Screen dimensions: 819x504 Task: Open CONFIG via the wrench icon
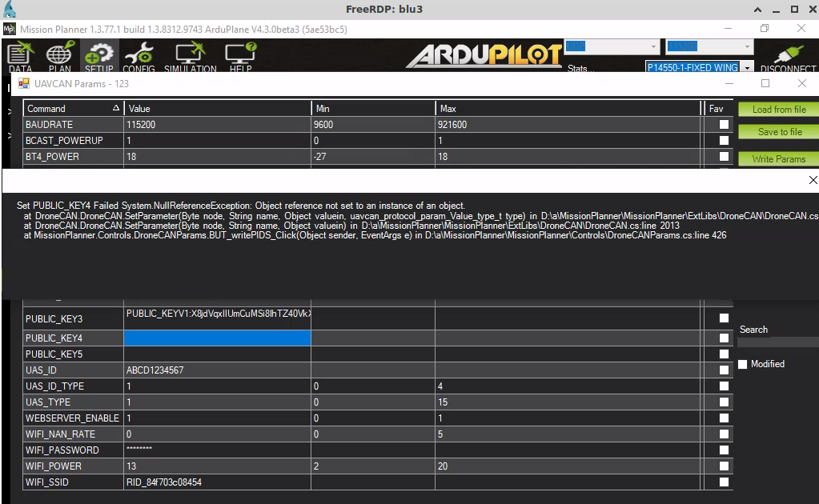pos(139,54)
